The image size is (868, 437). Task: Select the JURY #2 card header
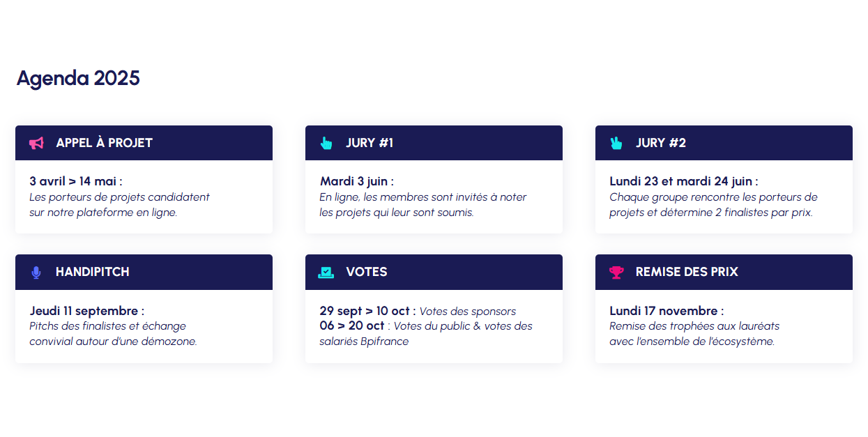click(724, 143)
